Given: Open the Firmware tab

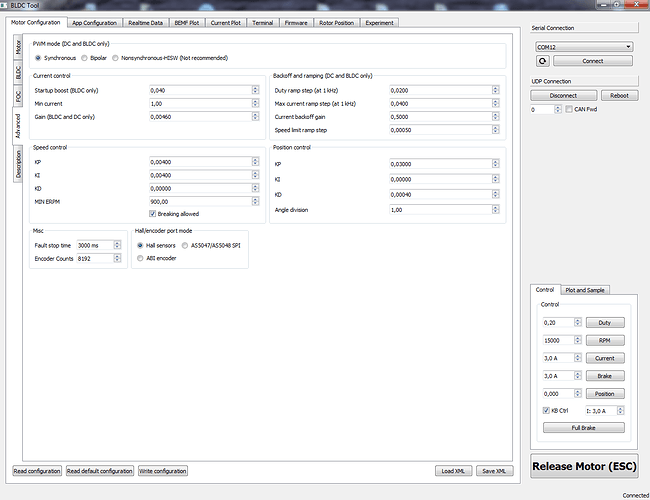Looking at the screenshot, I should [297, 22].
